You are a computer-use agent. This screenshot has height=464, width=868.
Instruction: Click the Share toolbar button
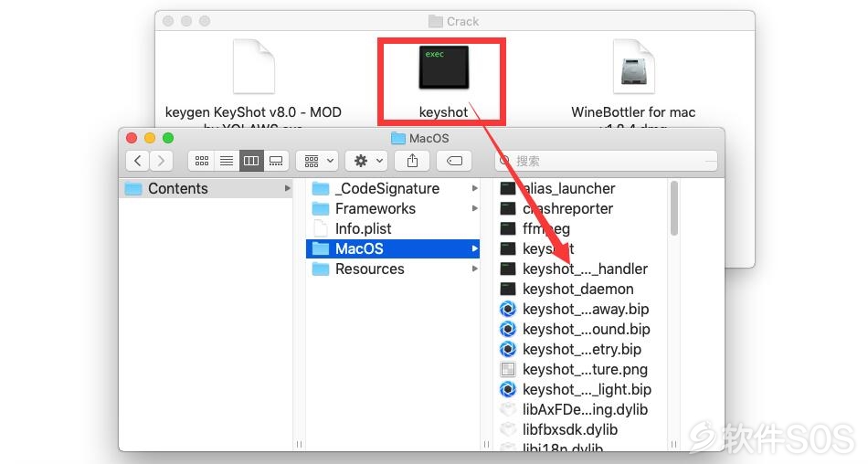coord(412,161)
